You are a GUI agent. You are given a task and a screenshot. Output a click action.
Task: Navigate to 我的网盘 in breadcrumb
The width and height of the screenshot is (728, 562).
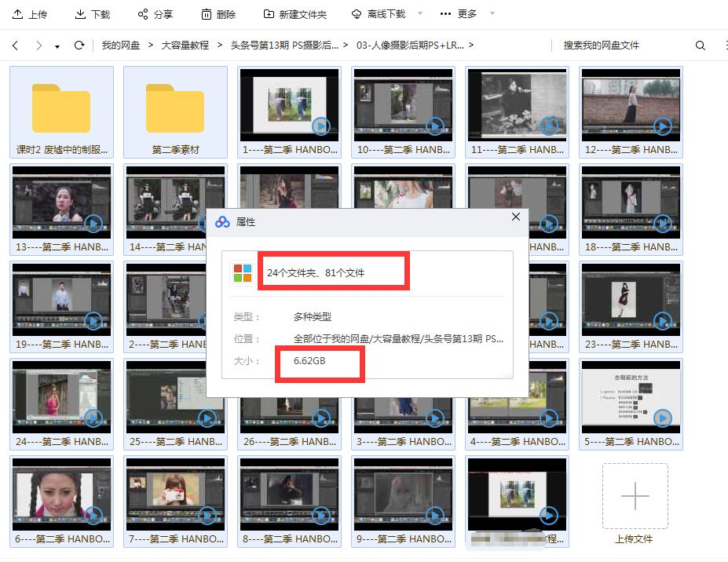pos(122,45)
